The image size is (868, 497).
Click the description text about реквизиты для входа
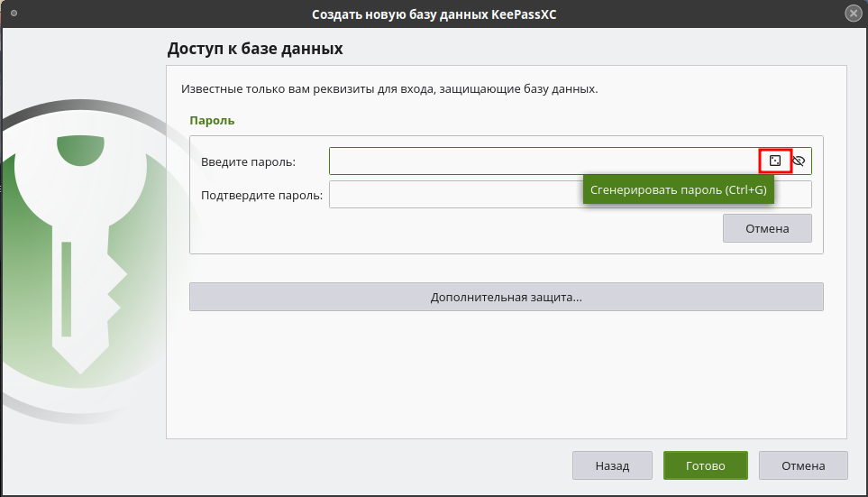tap(389, 88)
